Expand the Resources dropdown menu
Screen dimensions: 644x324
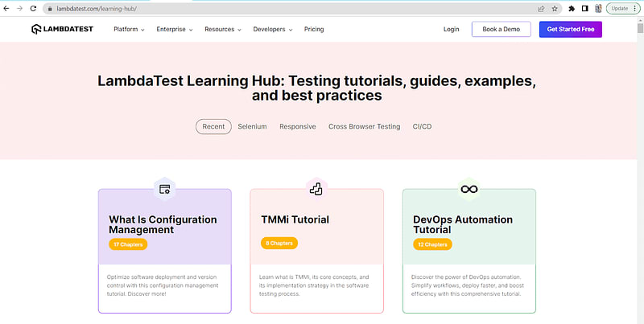tap(223, 30)
